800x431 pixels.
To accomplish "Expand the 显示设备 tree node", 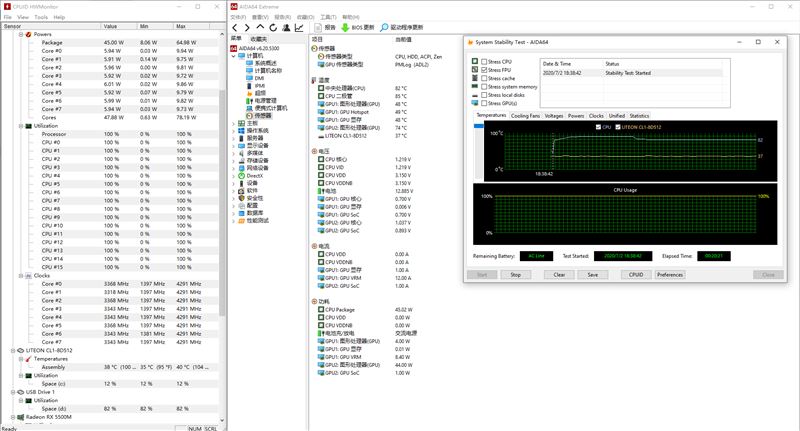I will coord(234,146).
